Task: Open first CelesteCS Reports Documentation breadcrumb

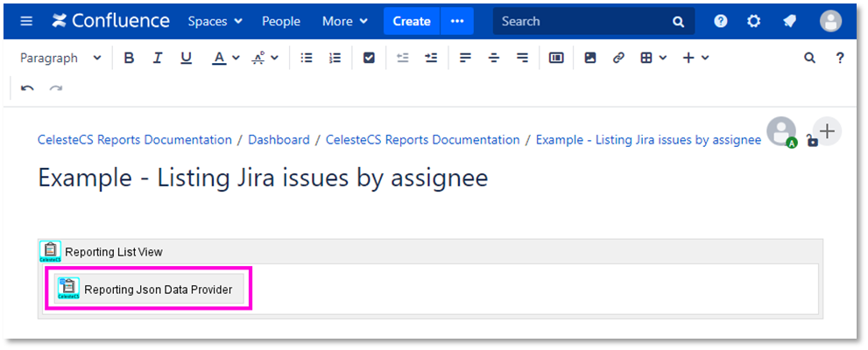Action: (135, 140)
